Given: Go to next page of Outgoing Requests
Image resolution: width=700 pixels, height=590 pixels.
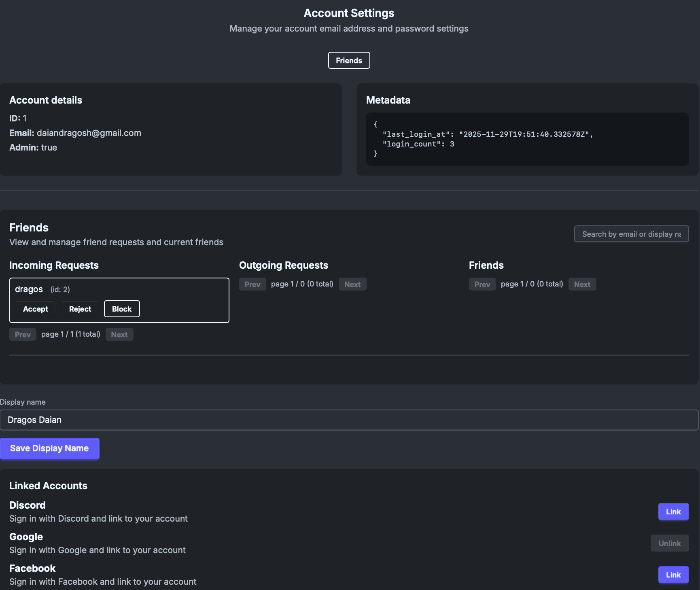Looking at the screenshot, I should click(352, 284).
